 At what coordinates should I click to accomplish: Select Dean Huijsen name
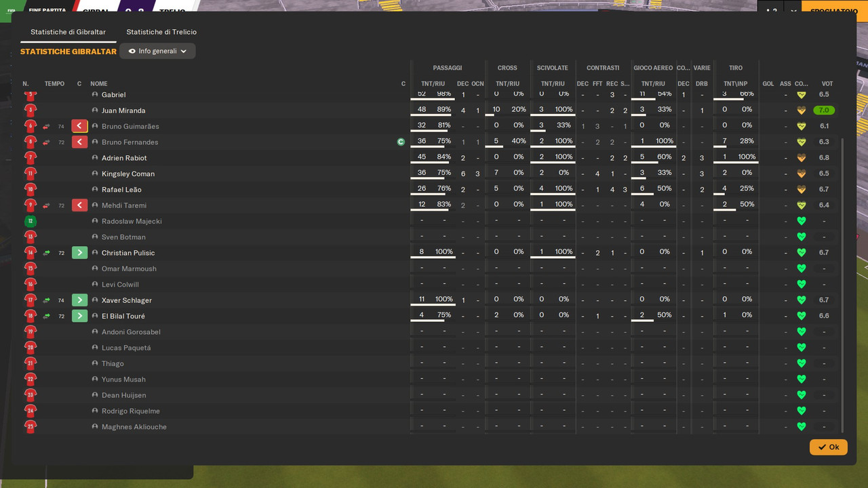pyautogui.click(x=123, y=395)
